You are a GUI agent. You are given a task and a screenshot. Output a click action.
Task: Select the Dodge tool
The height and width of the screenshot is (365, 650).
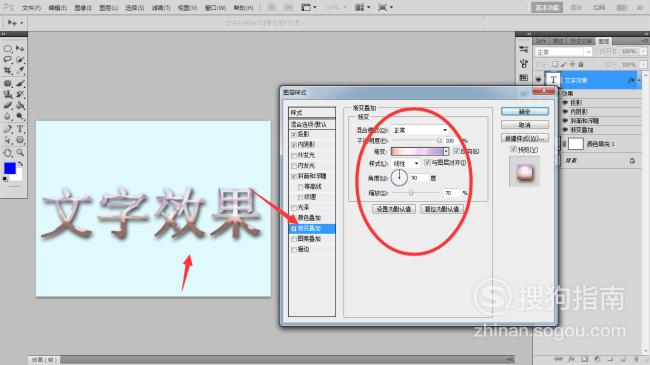(20, 116)
